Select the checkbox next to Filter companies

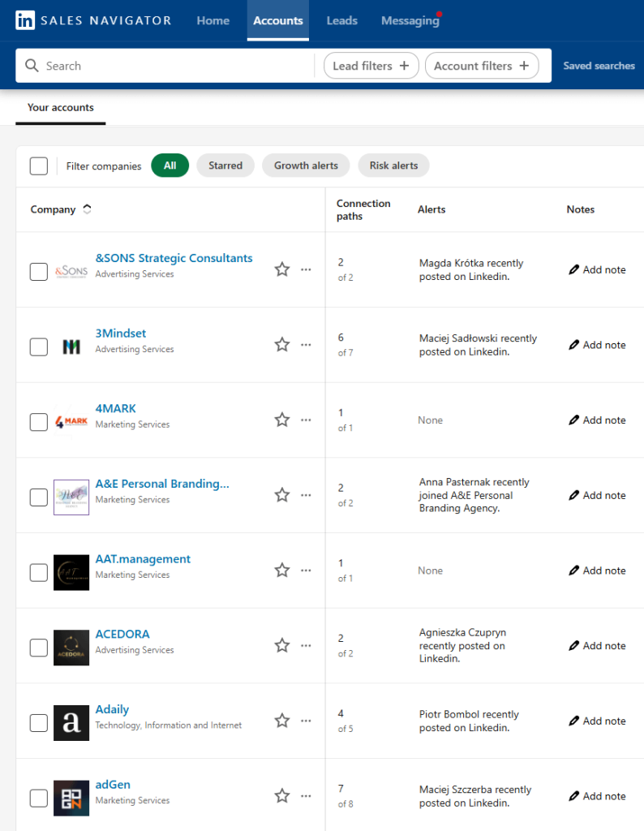pos(38,166)
